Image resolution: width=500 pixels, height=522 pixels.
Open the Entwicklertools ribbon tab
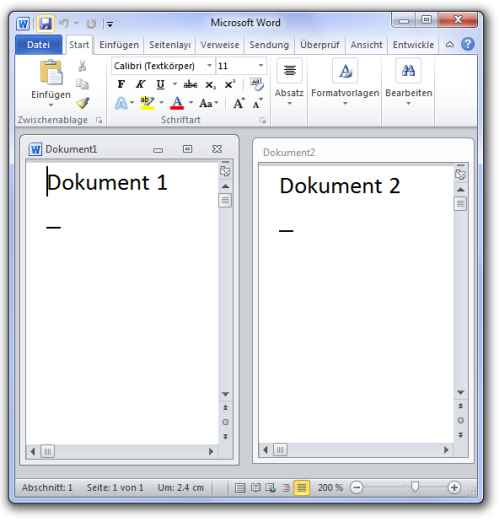coord(413,45)
